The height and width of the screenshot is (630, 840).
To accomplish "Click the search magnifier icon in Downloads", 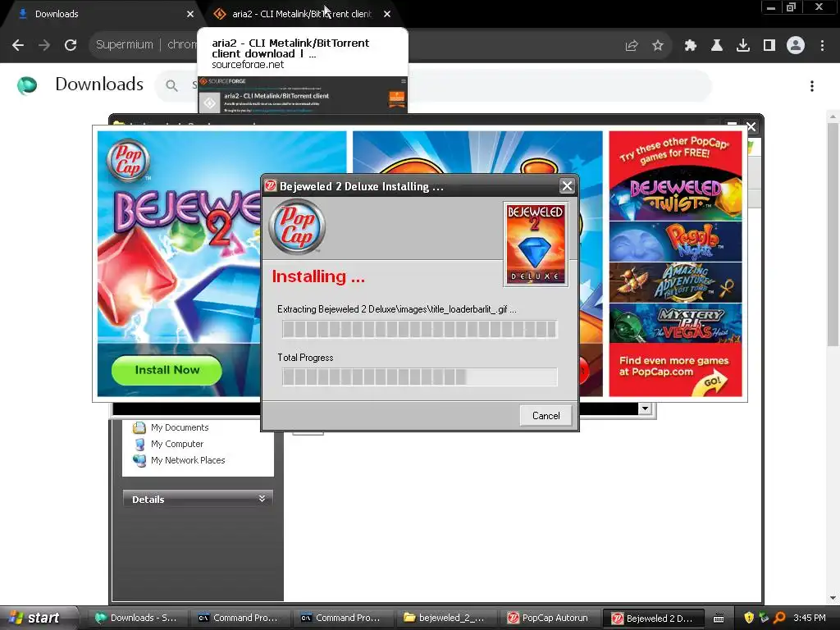I will click(171, 85).
